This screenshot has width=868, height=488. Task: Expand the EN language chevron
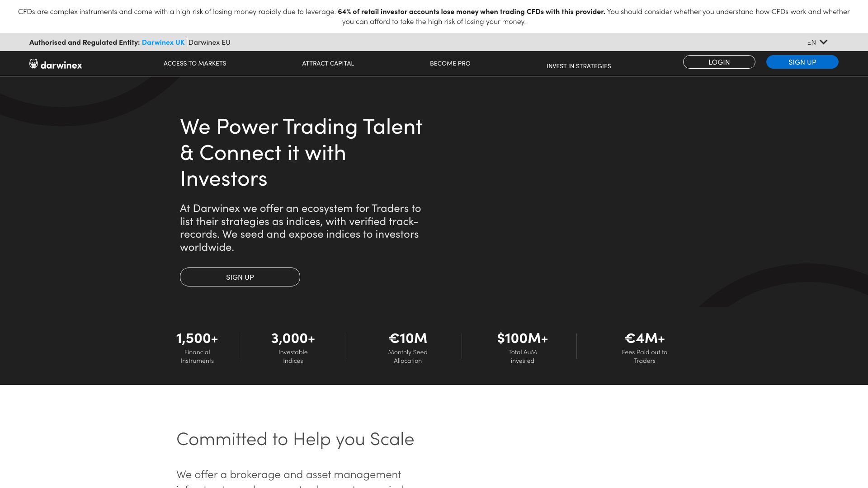point(823,42)
